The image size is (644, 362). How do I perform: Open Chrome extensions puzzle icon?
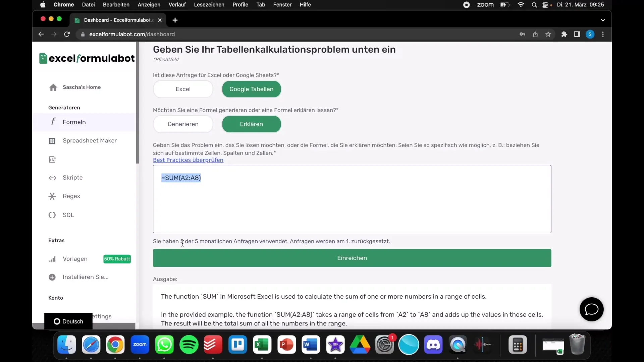tap(564, 34)
